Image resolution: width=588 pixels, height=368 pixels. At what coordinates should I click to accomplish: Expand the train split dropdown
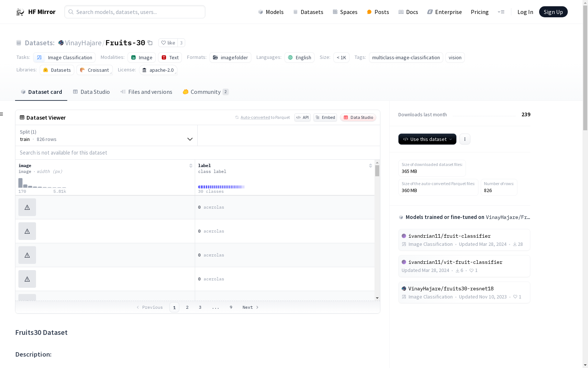pyautogui.click(x=106, y=135)
